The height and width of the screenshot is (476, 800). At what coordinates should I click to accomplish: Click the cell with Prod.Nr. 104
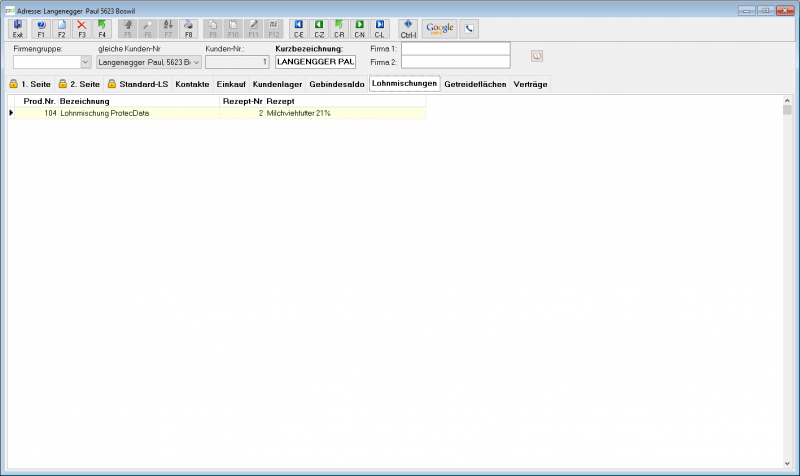(x=36, y=113)
